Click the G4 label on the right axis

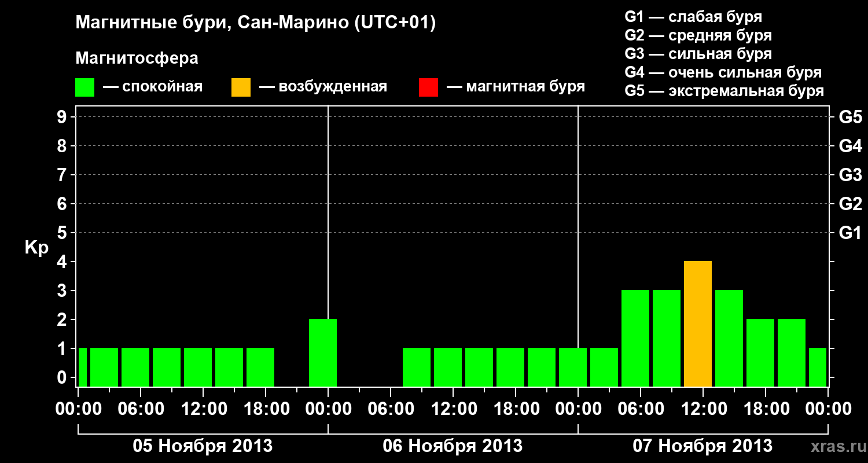[850, 146]
